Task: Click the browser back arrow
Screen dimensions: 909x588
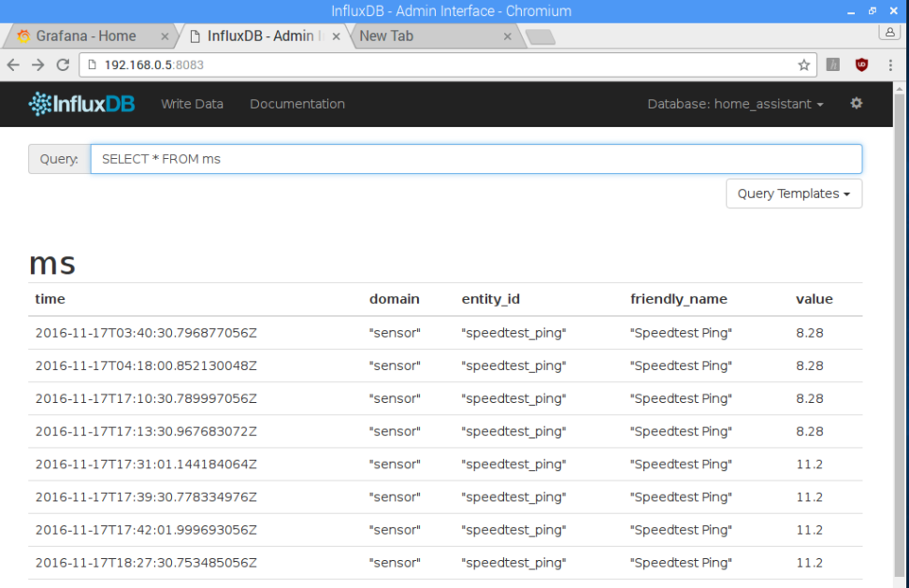Action: pyautogui.click(x=13, y=65)
